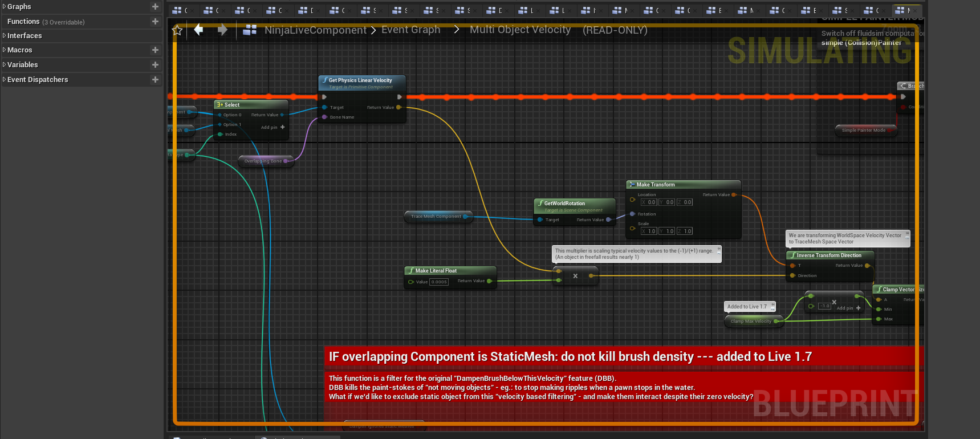Open the NinjaLiveComponent breadcrumb
980x439 pixels.
coord(315,30)
